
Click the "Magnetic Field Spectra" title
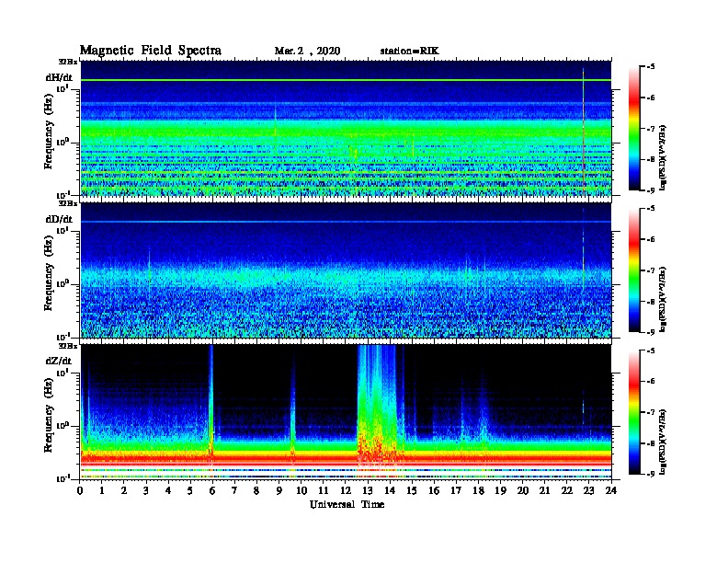click(x=151, y=51)
